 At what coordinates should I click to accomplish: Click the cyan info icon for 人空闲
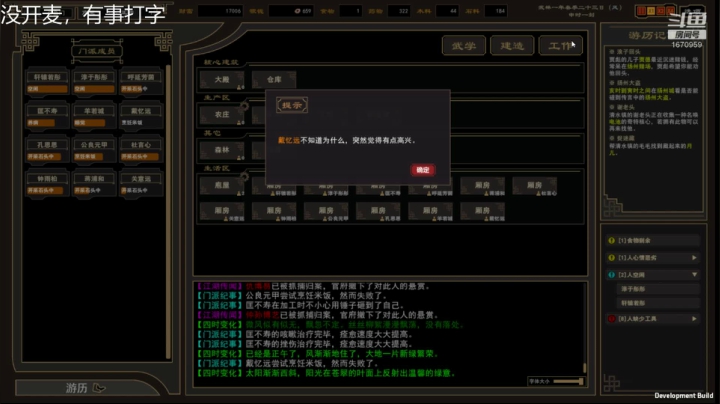[612, 275]
